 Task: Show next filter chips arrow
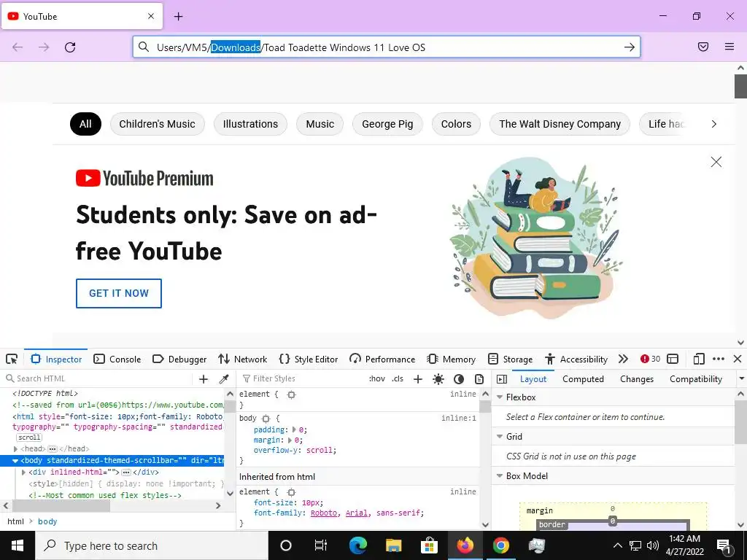coord(713,124)
